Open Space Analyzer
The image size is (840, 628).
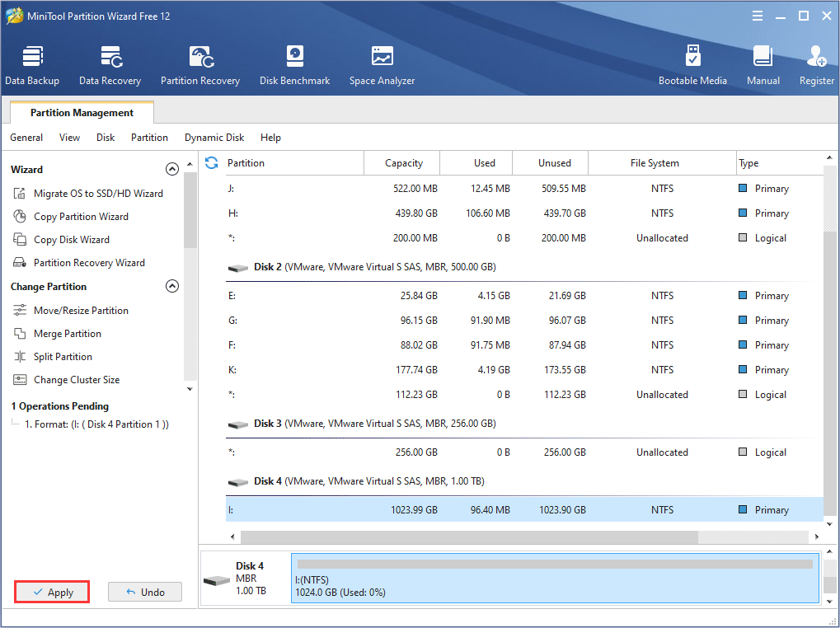(x=382, y=65)
